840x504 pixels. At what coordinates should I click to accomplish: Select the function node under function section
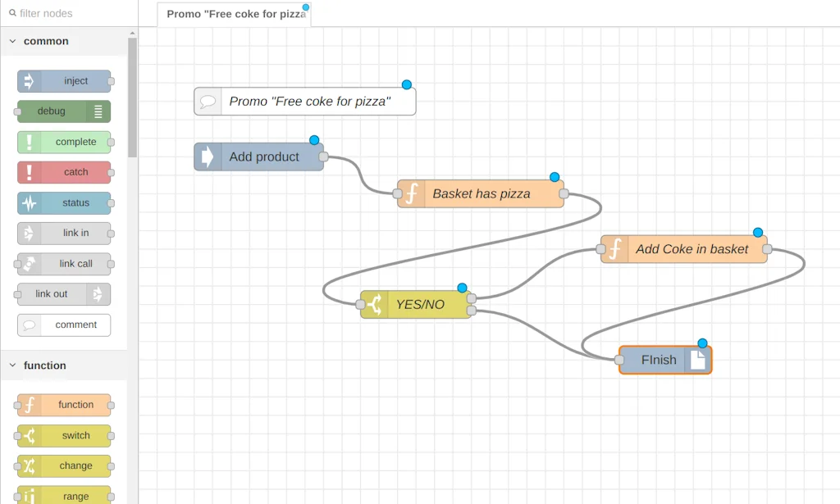pyautogui.click(x=64, y=404)
